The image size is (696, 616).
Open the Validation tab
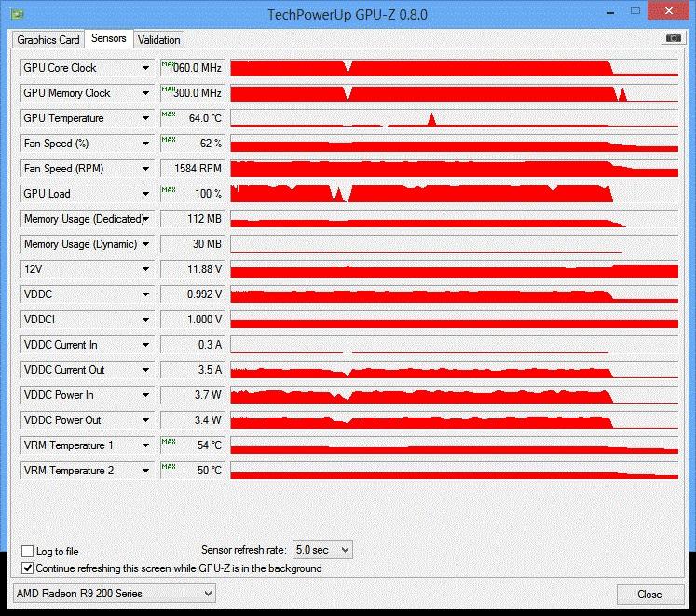click(x=158, y=39)
